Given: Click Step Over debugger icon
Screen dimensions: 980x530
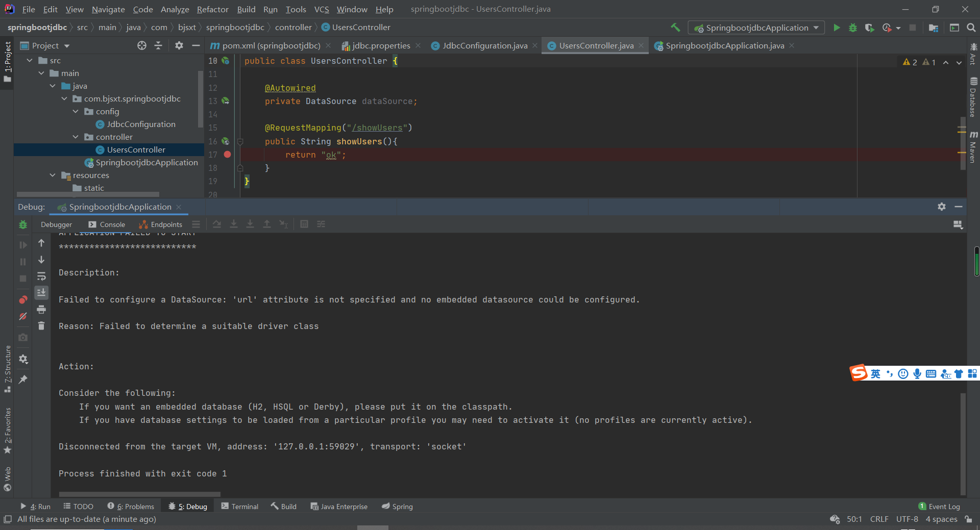Looking at the screenshot, I should tap(217, 224).
